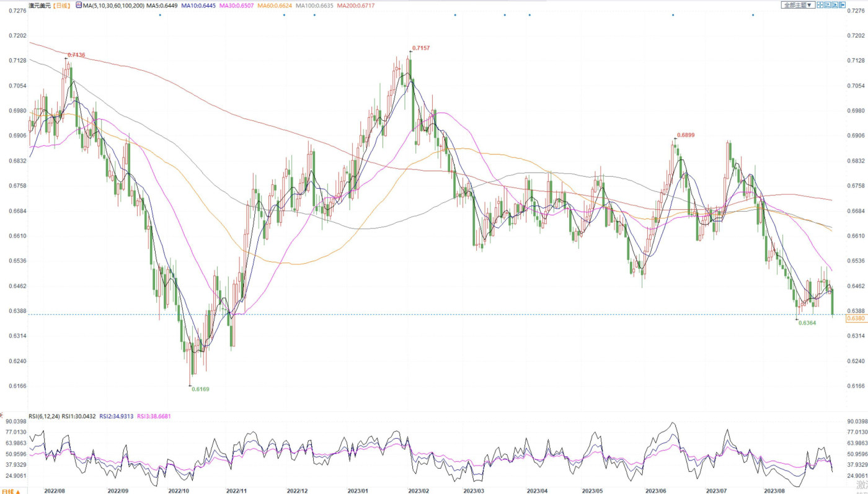Open the 日线 period selector at bottom left
This screenshot has height=494, width=868.
(x=11, y=491)
